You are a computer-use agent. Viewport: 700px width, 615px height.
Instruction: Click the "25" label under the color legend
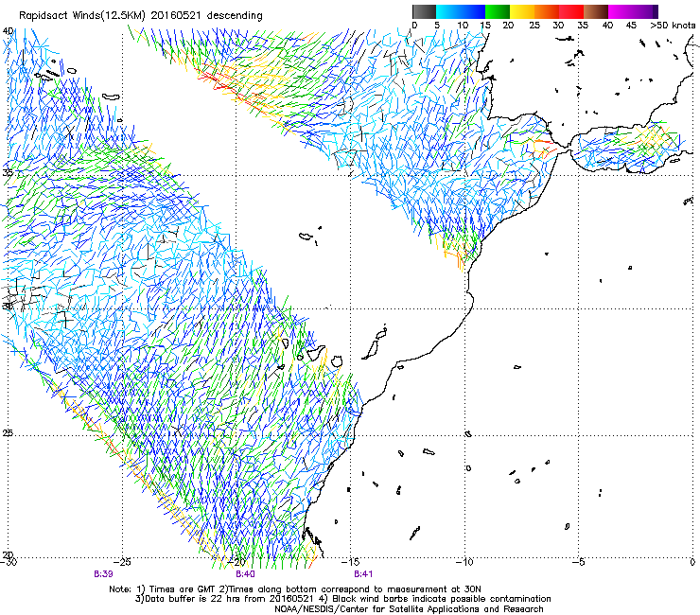[534, 26]
